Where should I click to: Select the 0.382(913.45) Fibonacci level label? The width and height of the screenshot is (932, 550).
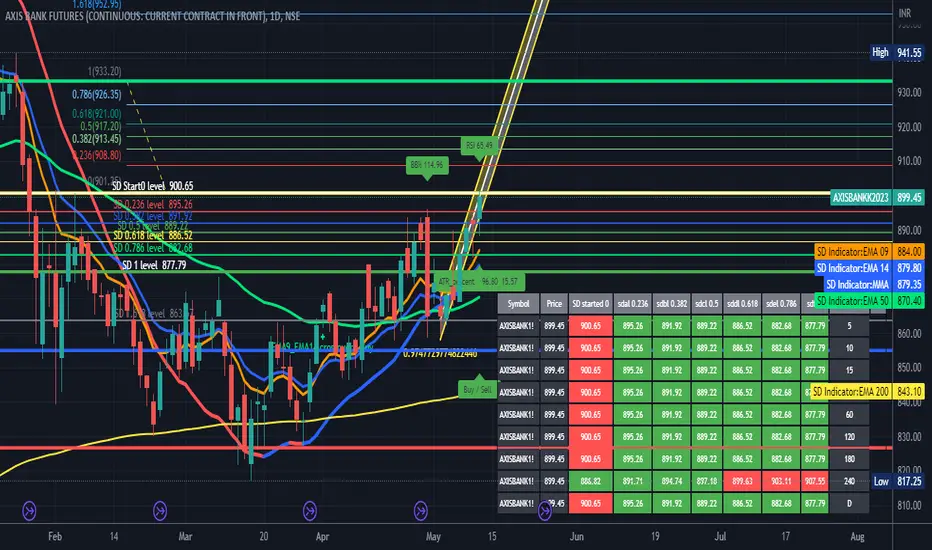[x=96, y=139]
